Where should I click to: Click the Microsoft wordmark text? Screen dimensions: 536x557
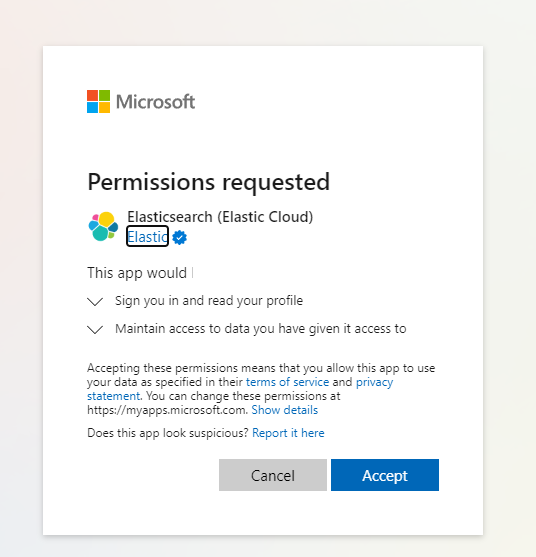coord(156,102)
